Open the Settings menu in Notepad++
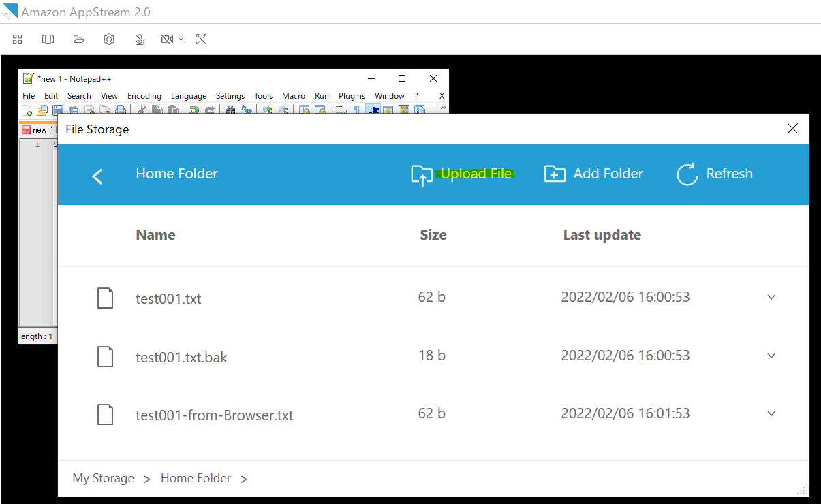This screenshot has width=821, height=504. pyautogui.click(x=230, y=96)
